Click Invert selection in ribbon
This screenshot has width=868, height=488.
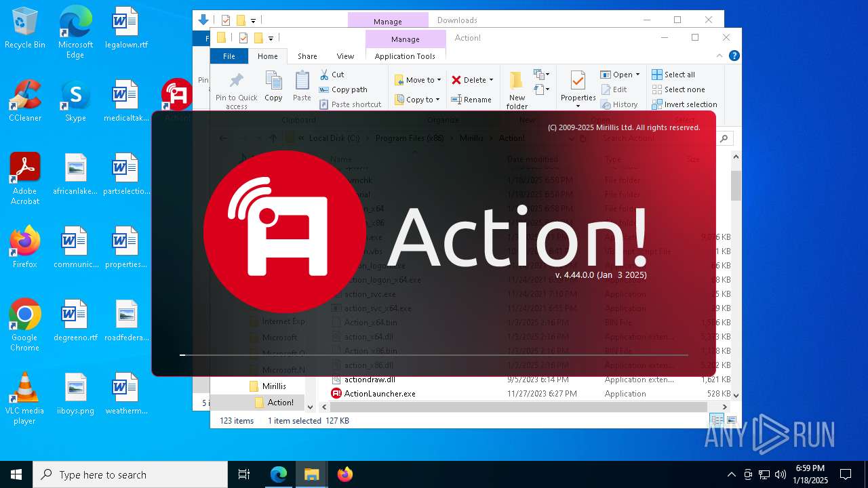tap(684, 104)
